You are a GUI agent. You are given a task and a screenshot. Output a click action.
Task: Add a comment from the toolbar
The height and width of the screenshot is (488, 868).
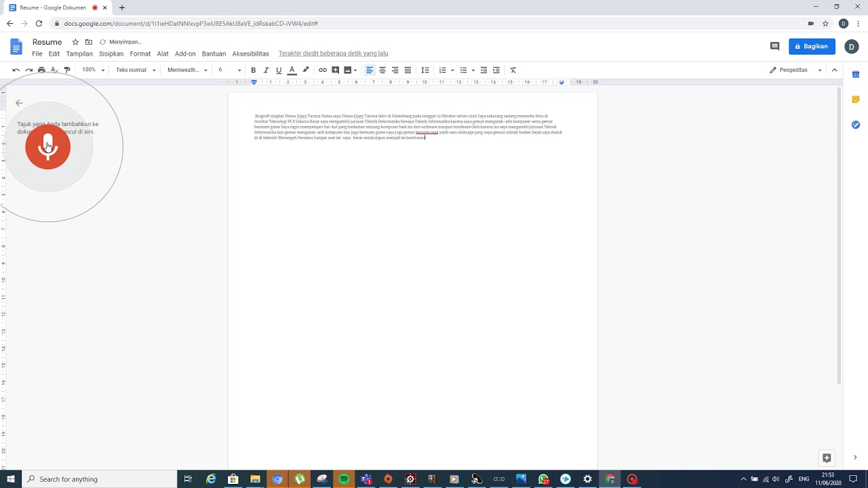(x=336, y=70)
